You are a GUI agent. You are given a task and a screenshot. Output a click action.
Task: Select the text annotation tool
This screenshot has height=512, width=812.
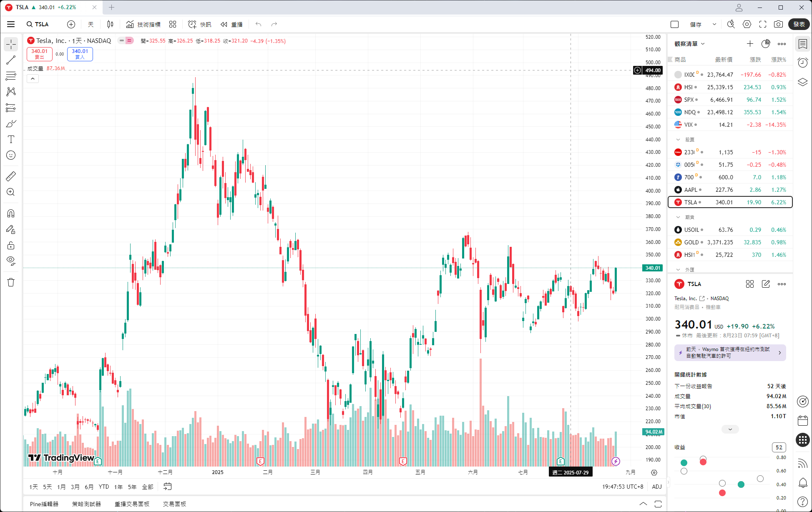pos(11,139)
